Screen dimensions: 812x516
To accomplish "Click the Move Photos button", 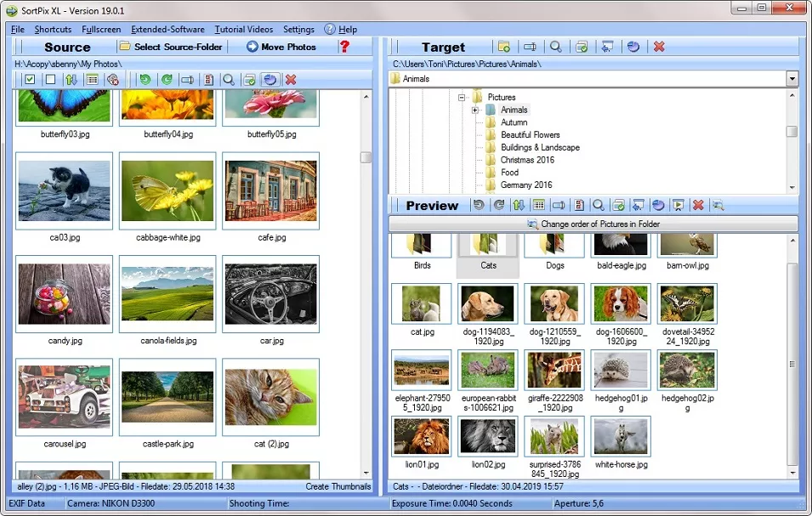I will click(x=281, y=47).
